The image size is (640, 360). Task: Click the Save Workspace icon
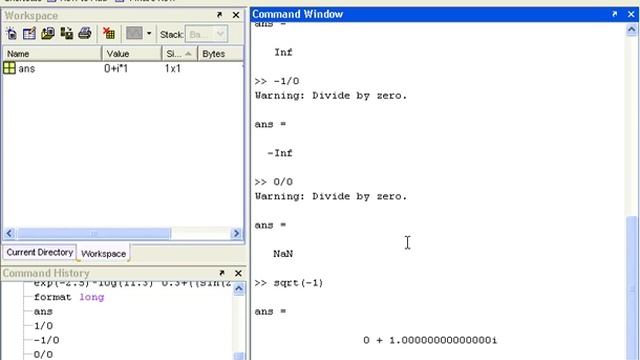click(x=67, y=33)
